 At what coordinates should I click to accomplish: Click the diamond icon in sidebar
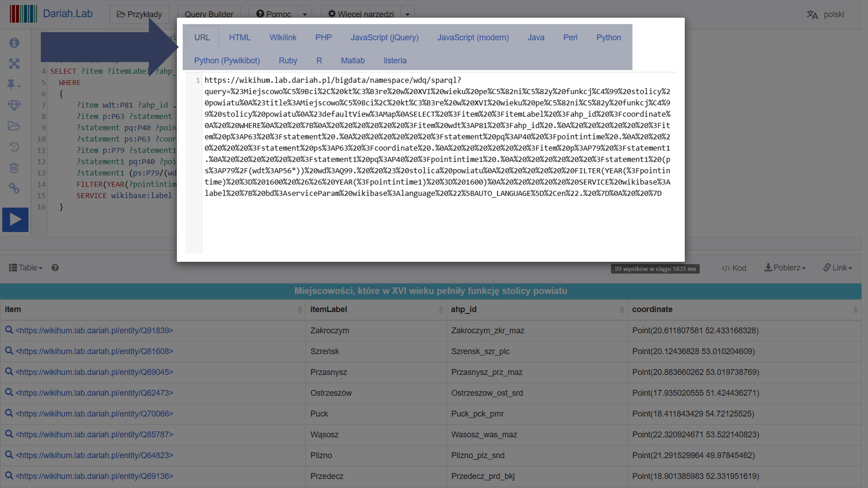coord(14,105)
